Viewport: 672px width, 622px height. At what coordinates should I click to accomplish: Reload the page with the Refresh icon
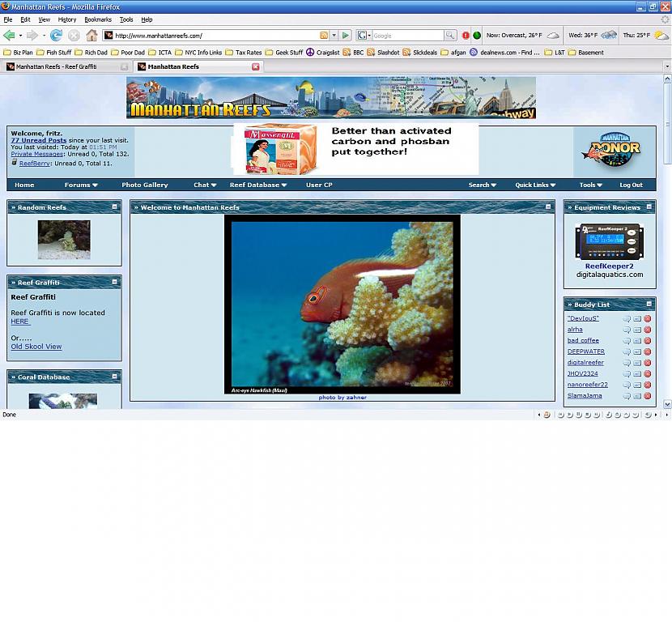click(56, 35)
